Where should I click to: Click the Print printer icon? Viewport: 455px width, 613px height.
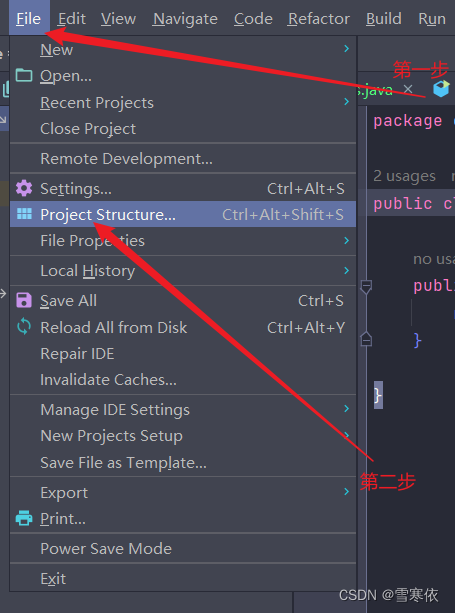(24, 518)
